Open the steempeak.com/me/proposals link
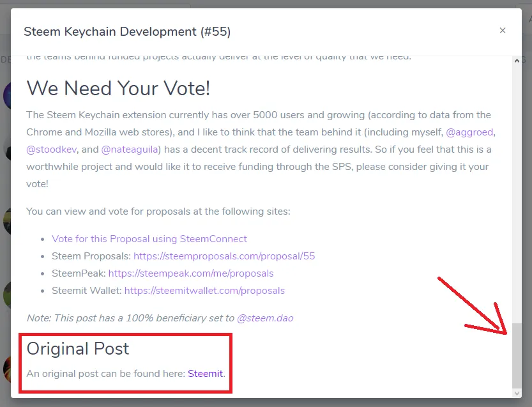The image size is (532, 407). pos(191,273)
